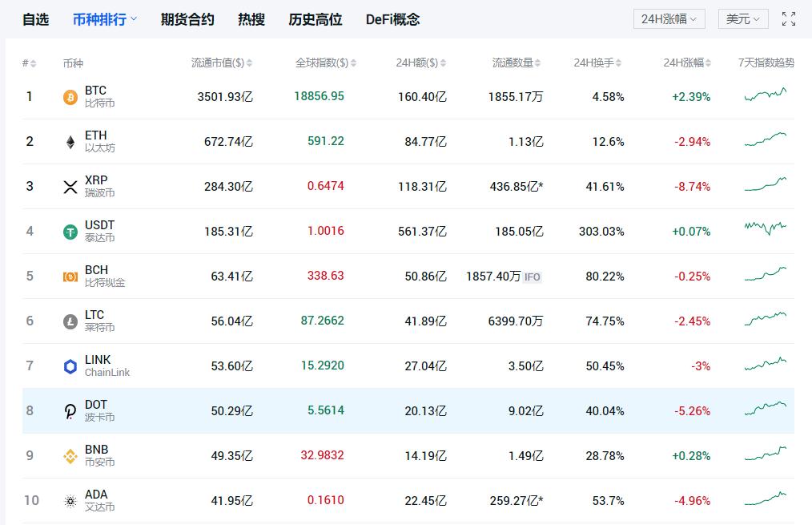Click the Cardano ADA icon
This screenshot has height=525, width=812.
click(70, 501)
